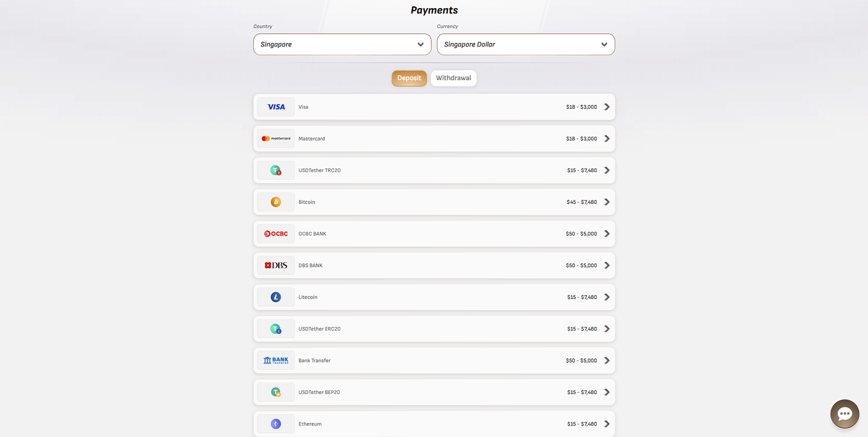This screenshot has height=437, width=868.
Task: Click the OCBC BANK limit $50 - $5,000
Action: [x=582, y=234]
